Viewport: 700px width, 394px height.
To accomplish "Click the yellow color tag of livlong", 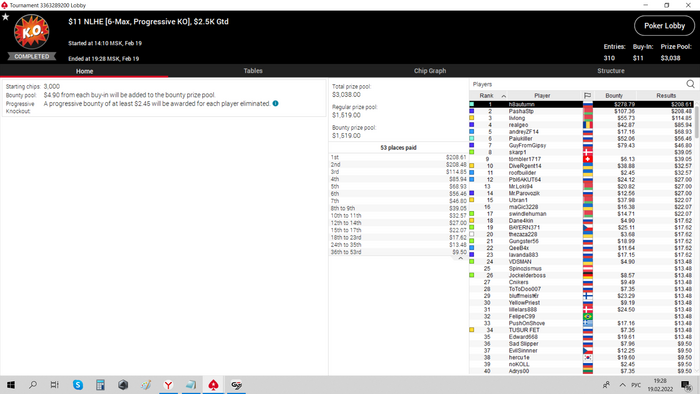I will click(x=471, y=118).
